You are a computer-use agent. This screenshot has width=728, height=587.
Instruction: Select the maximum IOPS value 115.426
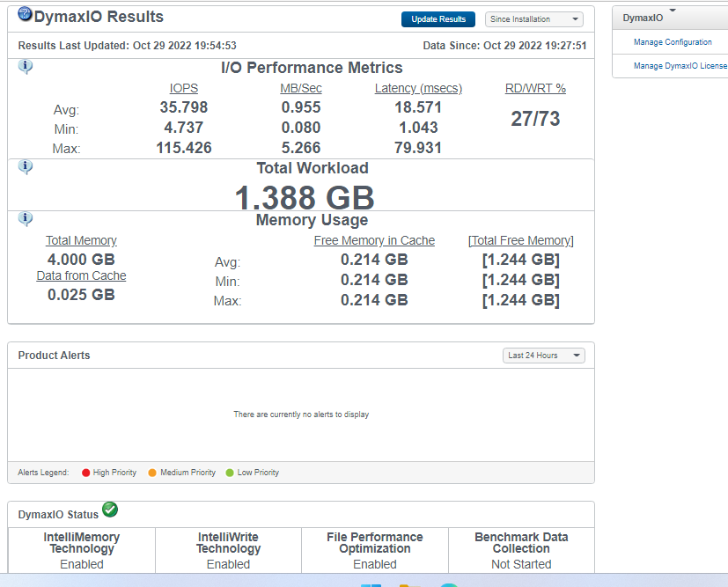pyautogui.click(x=184, y=148)
